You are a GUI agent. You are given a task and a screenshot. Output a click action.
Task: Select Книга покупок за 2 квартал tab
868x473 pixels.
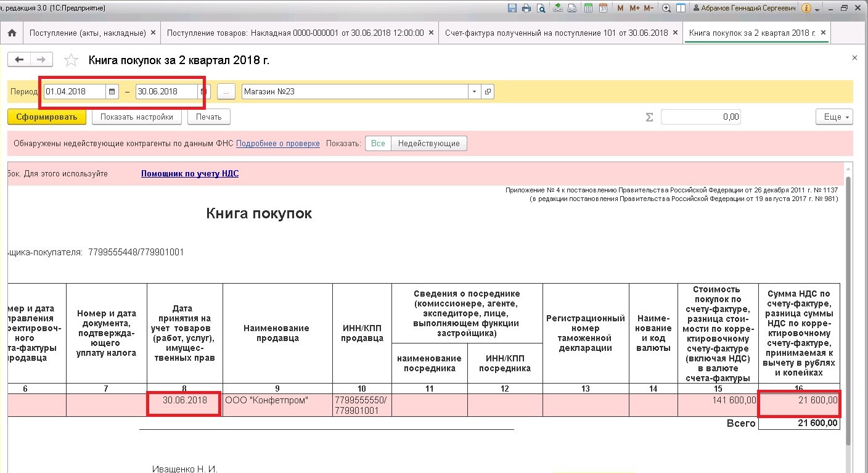tap(752, 33)
